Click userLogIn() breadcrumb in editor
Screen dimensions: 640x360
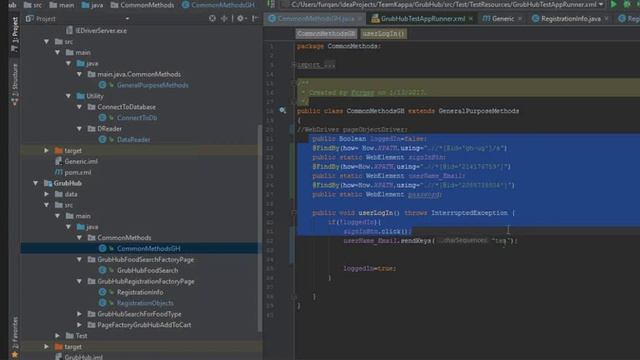click(x=383, y=33)
